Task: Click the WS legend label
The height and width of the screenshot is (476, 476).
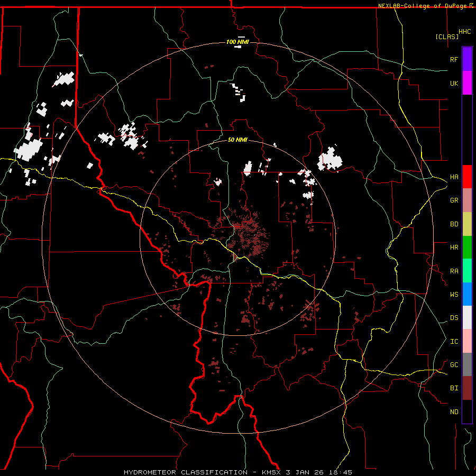Action: click(454, 294)
